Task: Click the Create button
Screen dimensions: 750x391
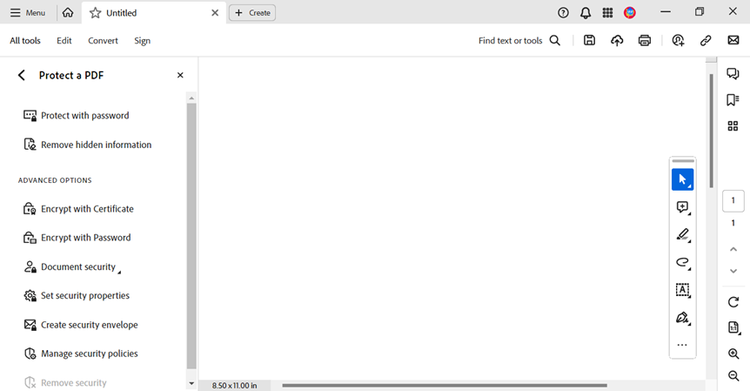Action: coord(253,13)
